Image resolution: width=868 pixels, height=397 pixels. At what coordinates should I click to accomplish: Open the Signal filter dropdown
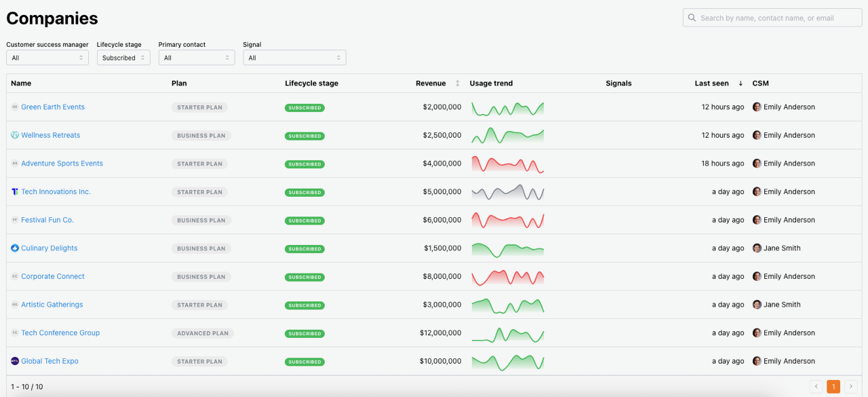point(294,58)
